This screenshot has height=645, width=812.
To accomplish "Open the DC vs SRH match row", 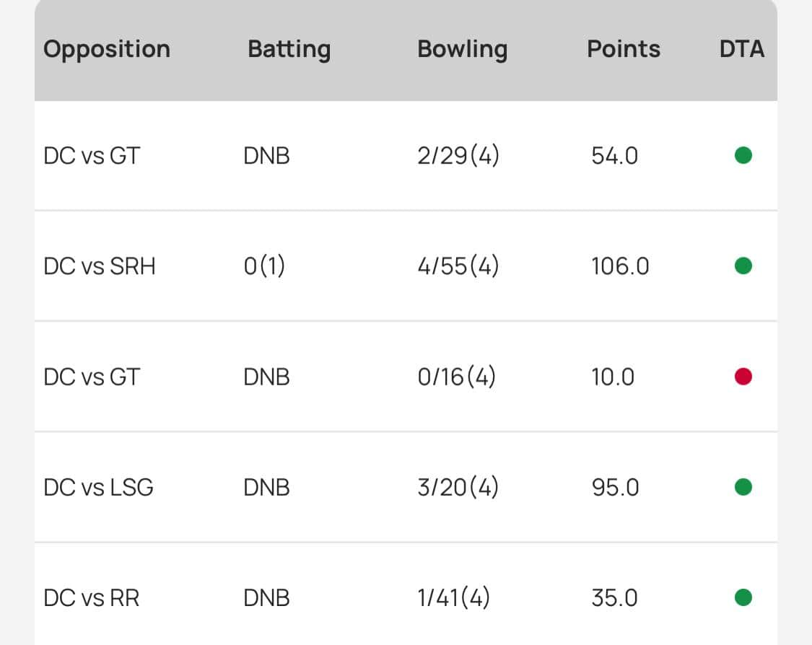I will 100,267.
